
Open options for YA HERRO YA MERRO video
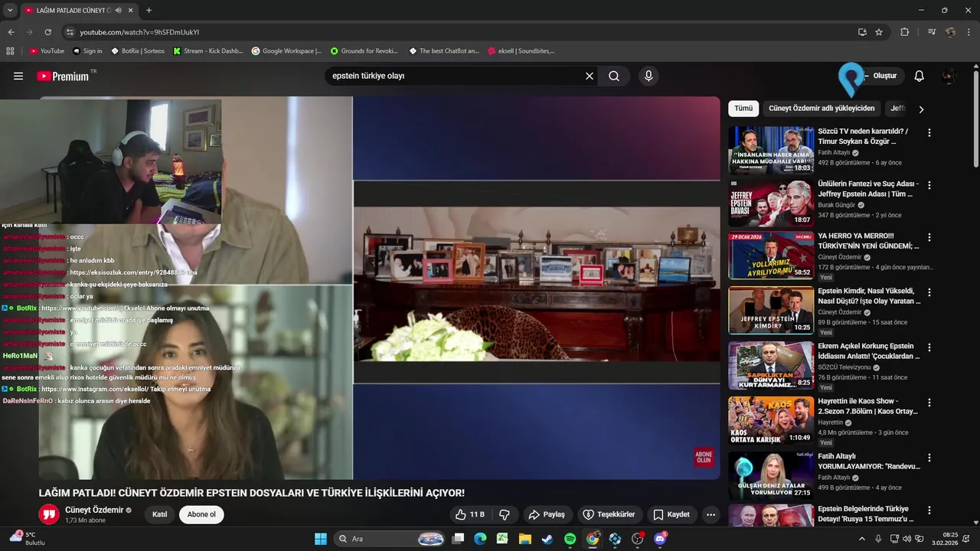929,237
